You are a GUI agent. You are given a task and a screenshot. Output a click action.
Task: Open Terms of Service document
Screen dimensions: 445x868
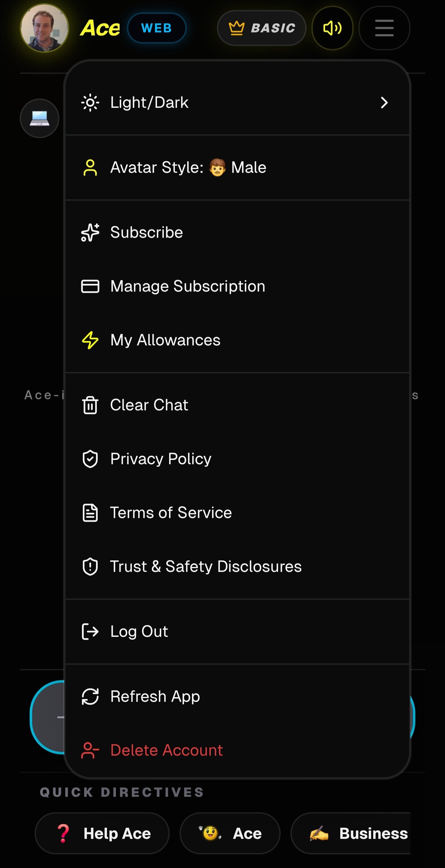[x=237, y=513]
